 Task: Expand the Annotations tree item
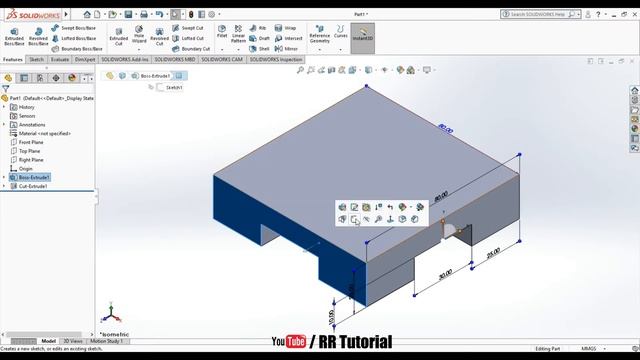coord(4,124)
